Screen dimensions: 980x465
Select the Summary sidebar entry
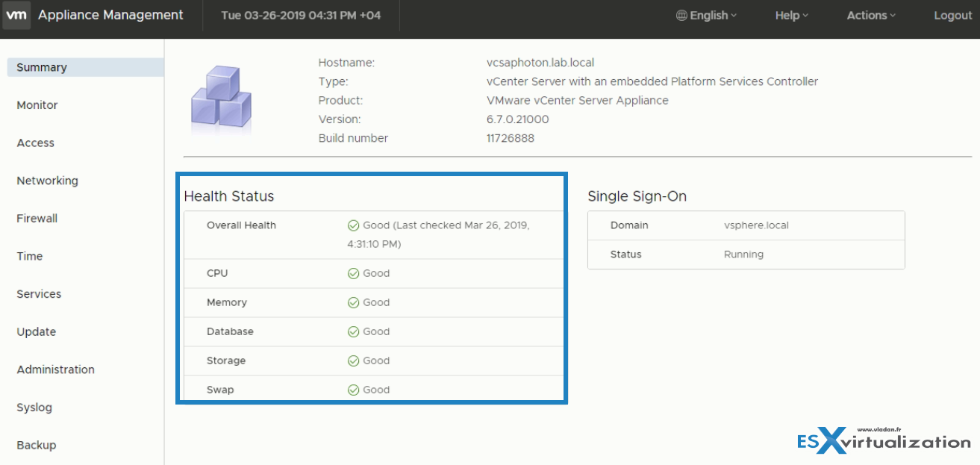41,66
